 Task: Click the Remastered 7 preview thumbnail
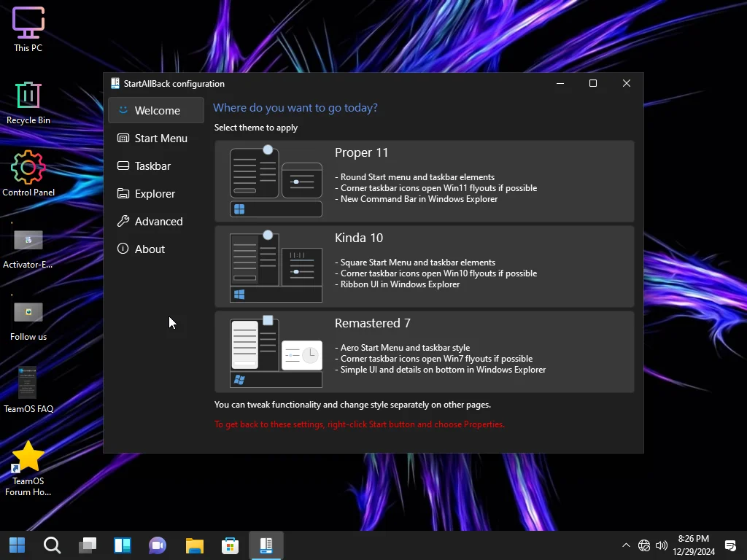point(276,351)
